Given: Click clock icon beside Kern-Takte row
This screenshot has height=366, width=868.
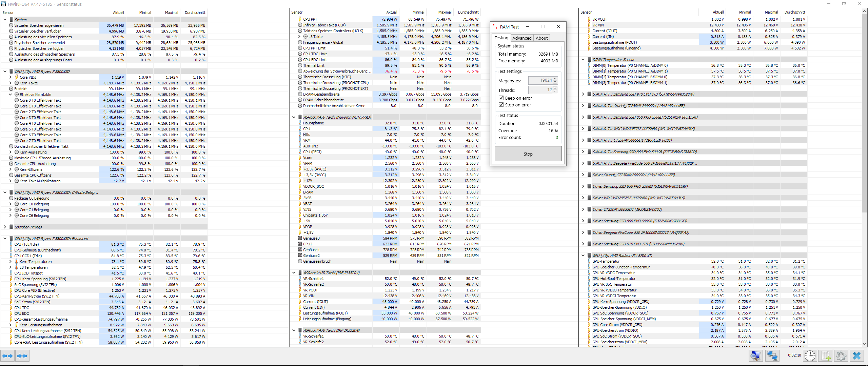Looking at the screenshot, I should [17, 83].
